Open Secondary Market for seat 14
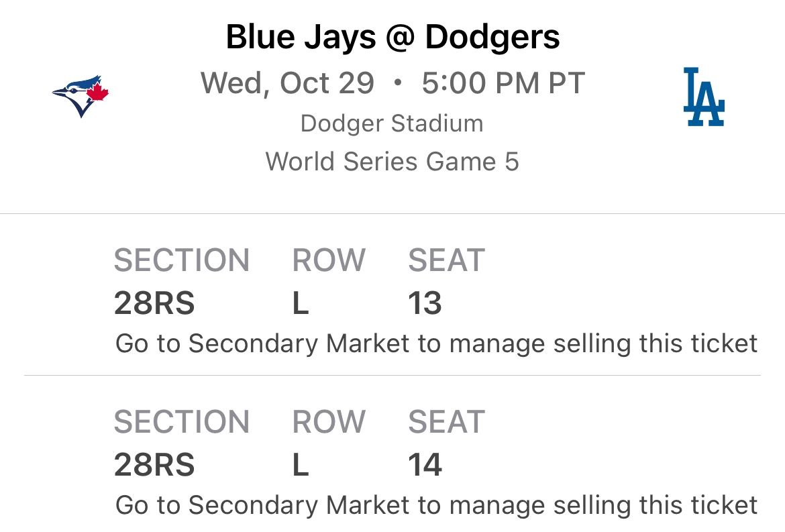 437,504
